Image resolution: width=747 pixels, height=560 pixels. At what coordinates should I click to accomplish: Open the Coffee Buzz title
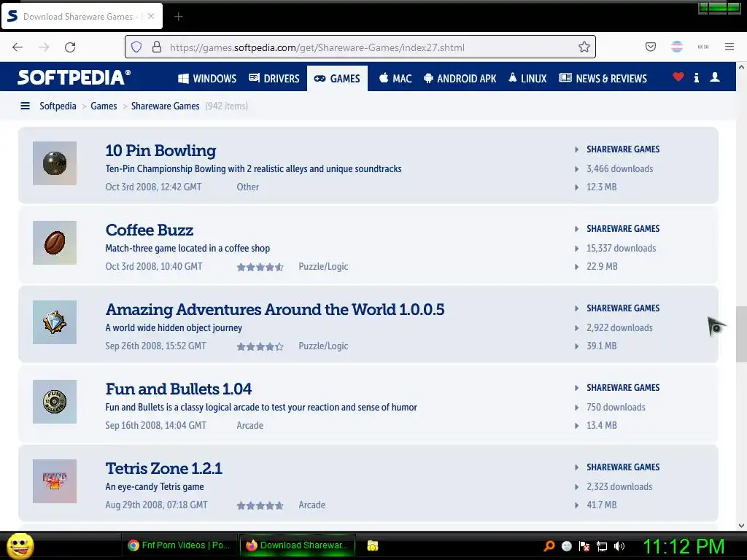pos(149,230)
